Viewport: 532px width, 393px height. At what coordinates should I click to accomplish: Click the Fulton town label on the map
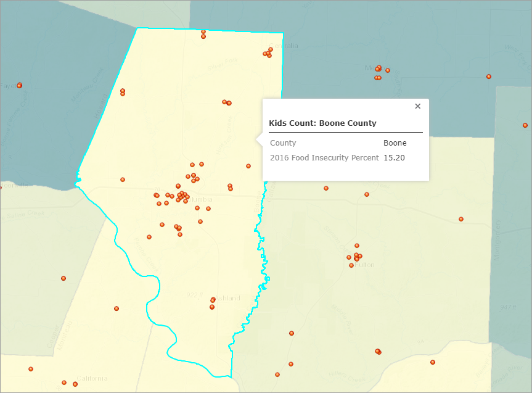click(365, 265)
